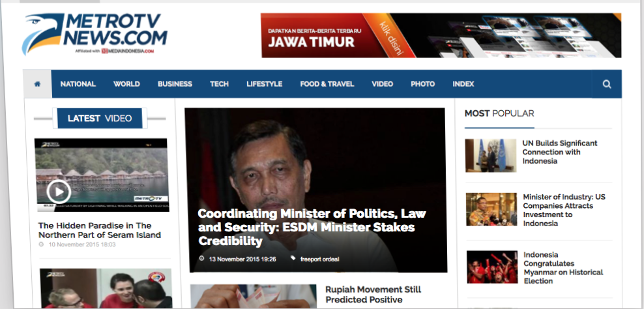
Task: Click the tag icon beside freeport ordeal
Action: (293, 258)
